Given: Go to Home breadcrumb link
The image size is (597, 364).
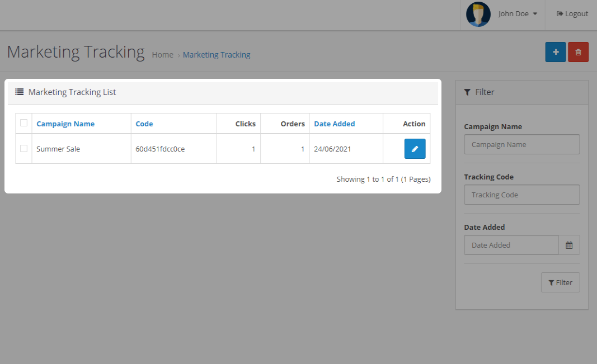Looking at the screenshot, I should coord(162,55).
